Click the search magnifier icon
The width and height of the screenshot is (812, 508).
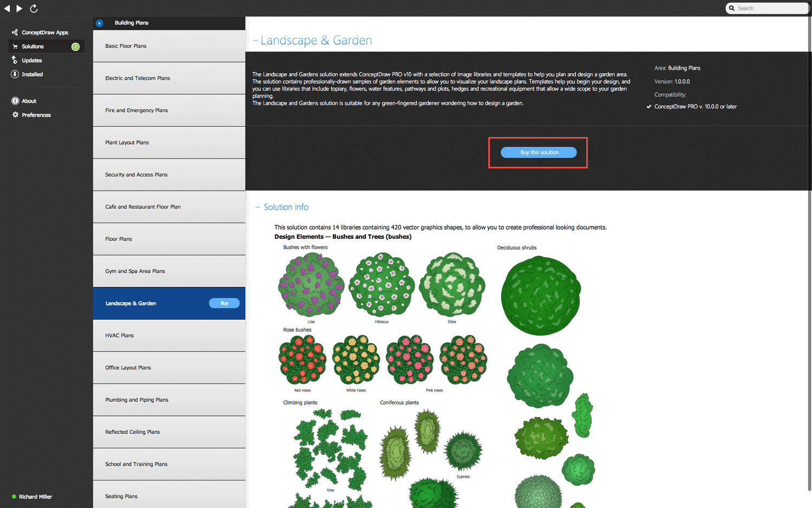732,8
